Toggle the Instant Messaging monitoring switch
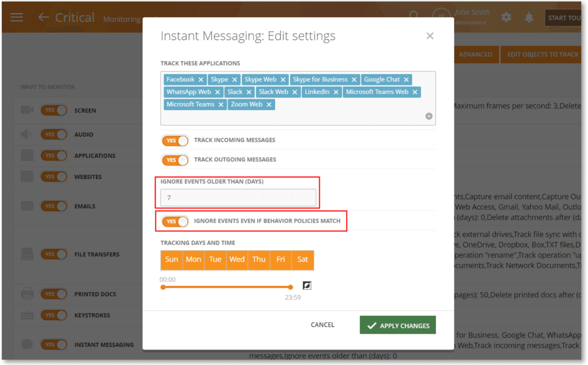This screenshot has height=365, width=588. [54, 344]
